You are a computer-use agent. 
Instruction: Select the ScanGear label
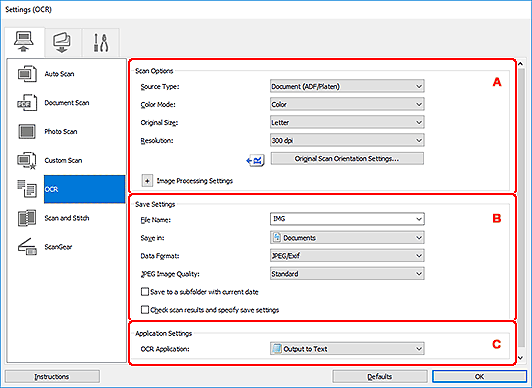tap(58, 247)
